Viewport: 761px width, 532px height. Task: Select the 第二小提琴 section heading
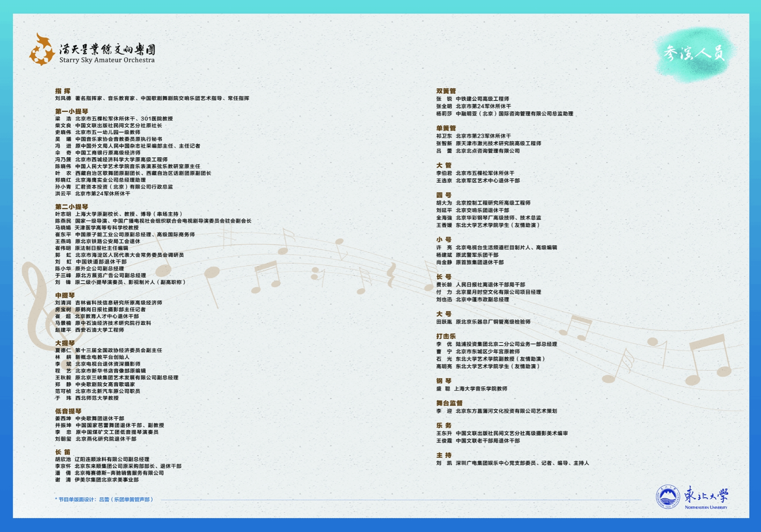point(71,207)
